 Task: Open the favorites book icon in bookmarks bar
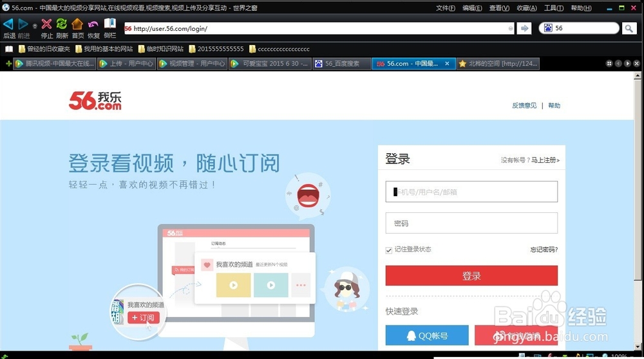point(9,50)
